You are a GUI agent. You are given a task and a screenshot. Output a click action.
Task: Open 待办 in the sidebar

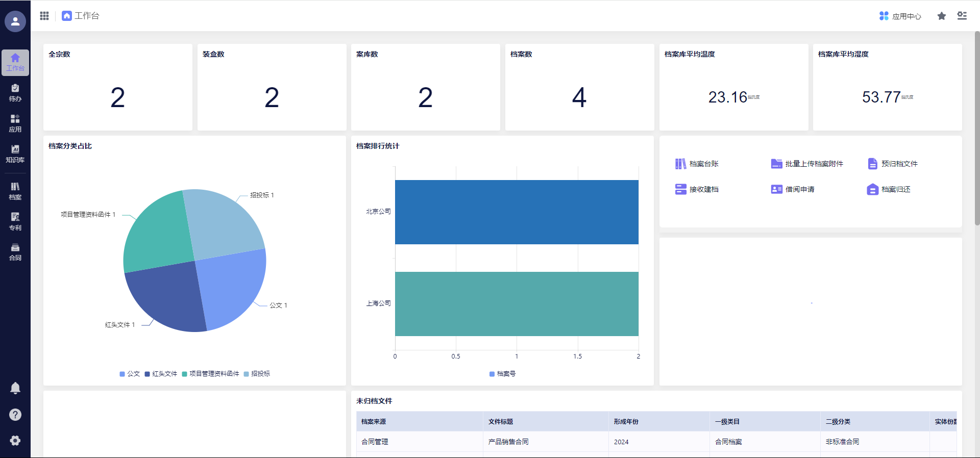tap(15, 93)
